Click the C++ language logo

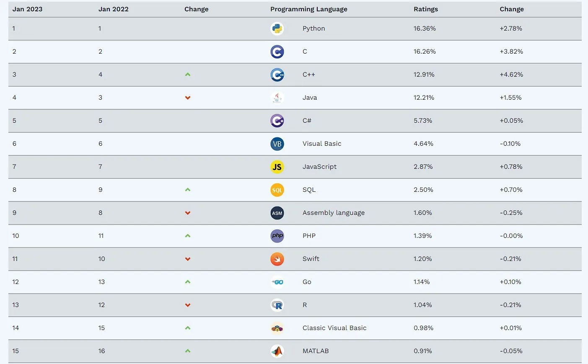click(x=277, y=75)
